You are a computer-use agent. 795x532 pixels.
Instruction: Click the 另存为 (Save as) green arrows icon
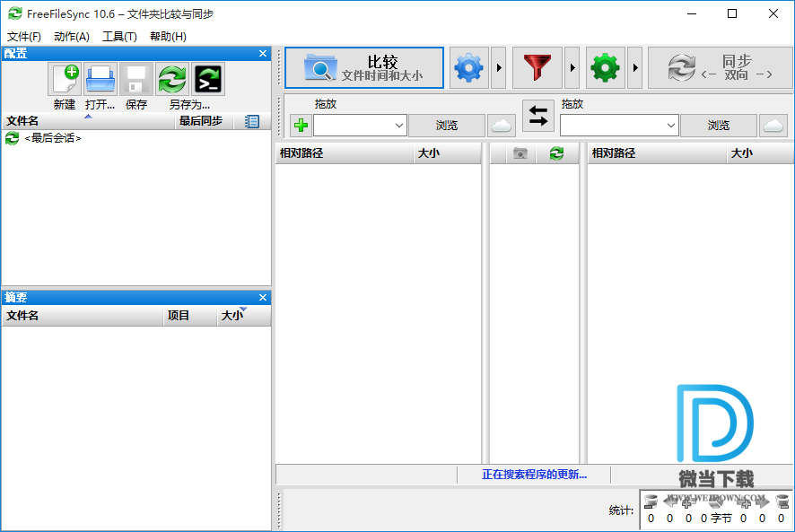tap(172, 79)
